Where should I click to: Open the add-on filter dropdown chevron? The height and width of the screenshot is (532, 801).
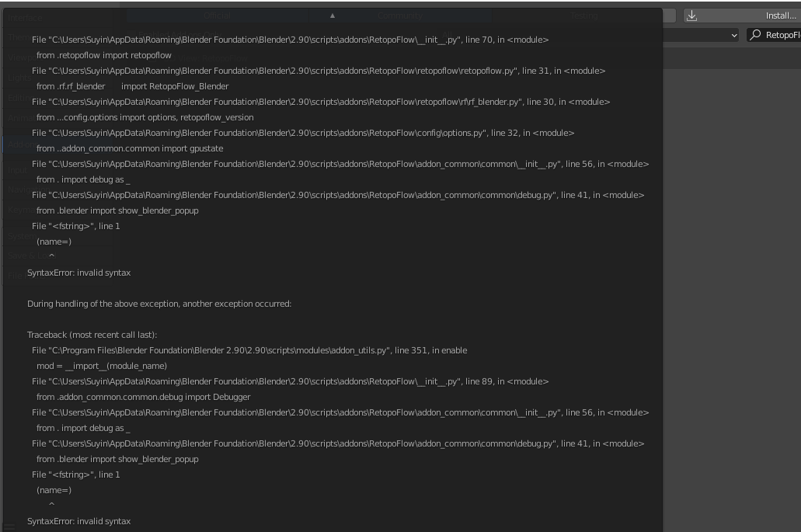pos(735,35)
